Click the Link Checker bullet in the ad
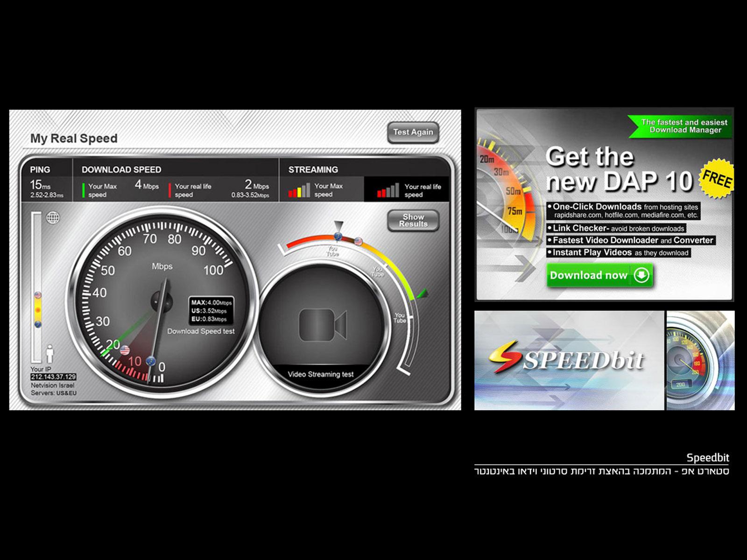 click(x=616, y=228)
